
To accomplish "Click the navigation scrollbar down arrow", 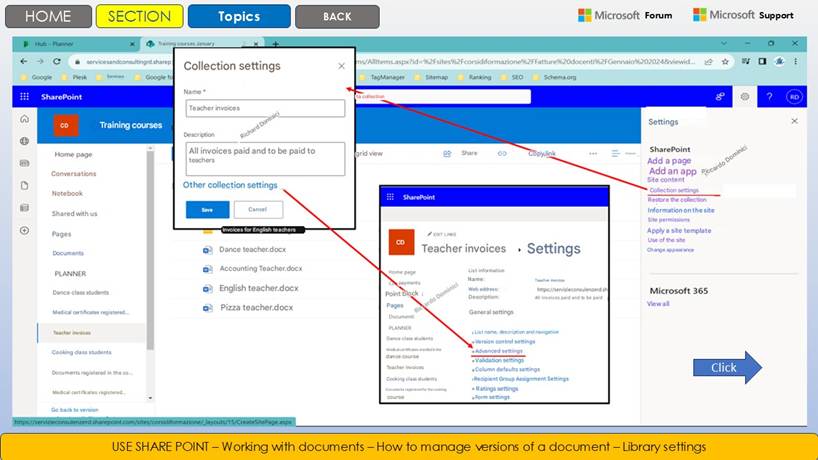I will 150,398.
